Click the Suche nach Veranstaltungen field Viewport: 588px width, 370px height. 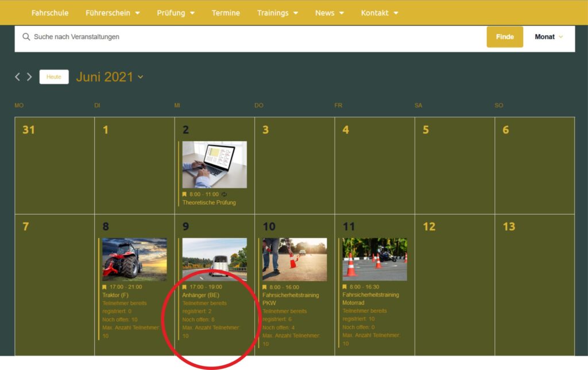pyautogui.click(x=253, y=37)
